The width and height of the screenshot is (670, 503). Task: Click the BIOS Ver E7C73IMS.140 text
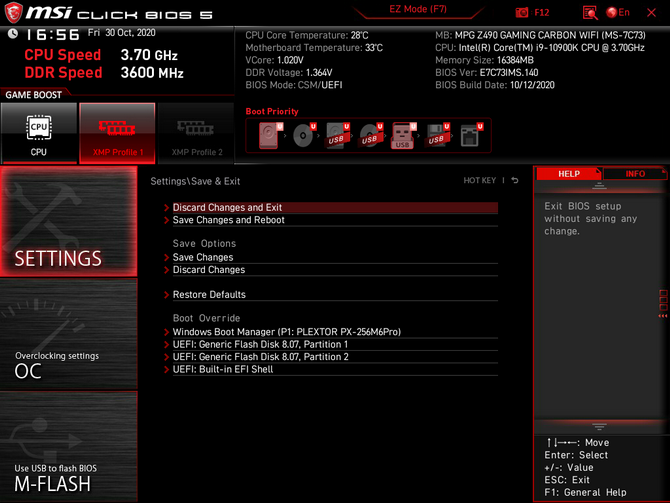pyautogui.click(x=487, y=73)
